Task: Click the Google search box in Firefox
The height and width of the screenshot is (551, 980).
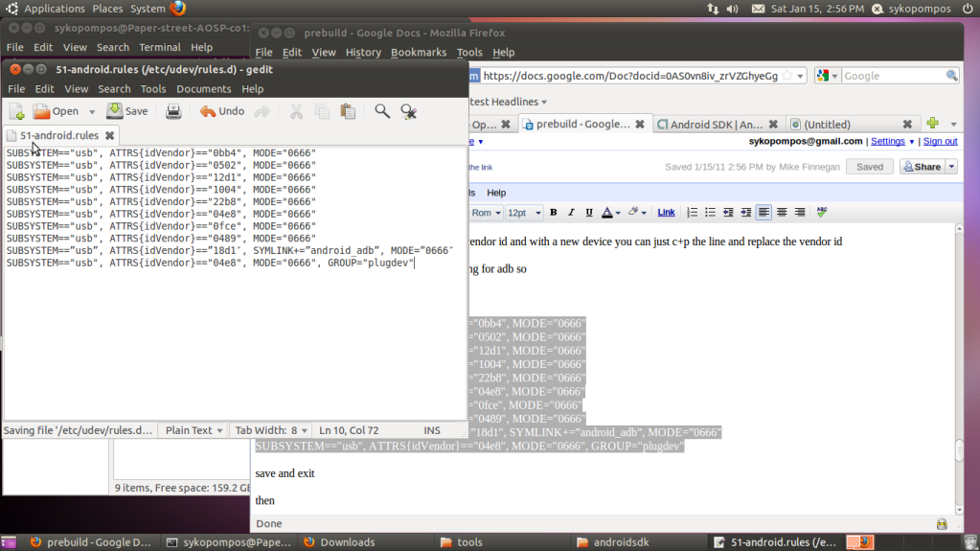Action: pos(893,76)
